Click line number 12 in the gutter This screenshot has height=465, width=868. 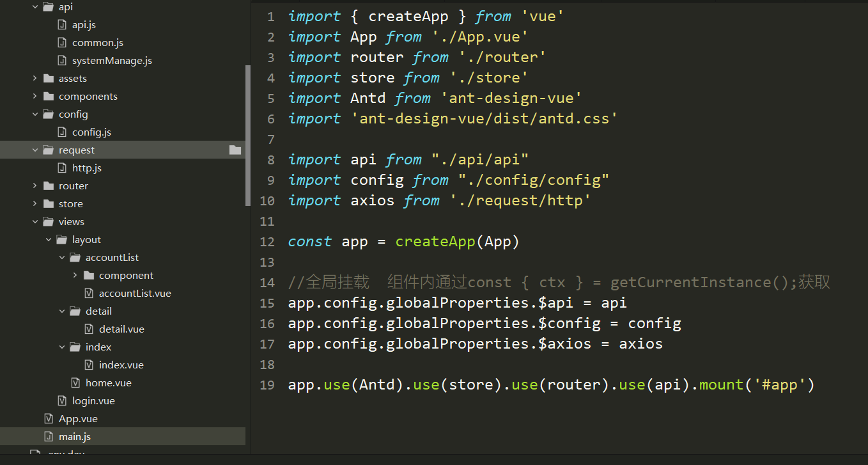click(x=267, y=242)
